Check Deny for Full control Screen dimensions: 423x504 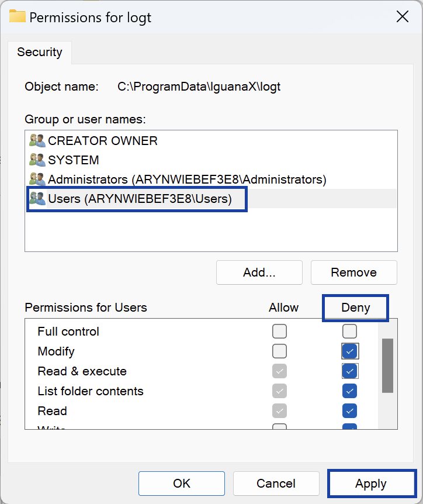[x=349, y=332]
